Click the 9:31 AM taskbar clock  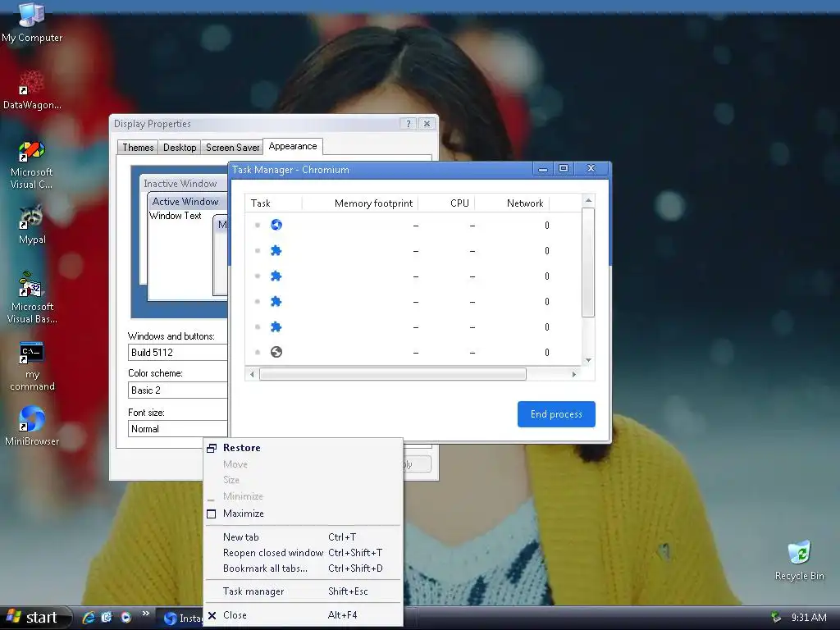point(808,617)
